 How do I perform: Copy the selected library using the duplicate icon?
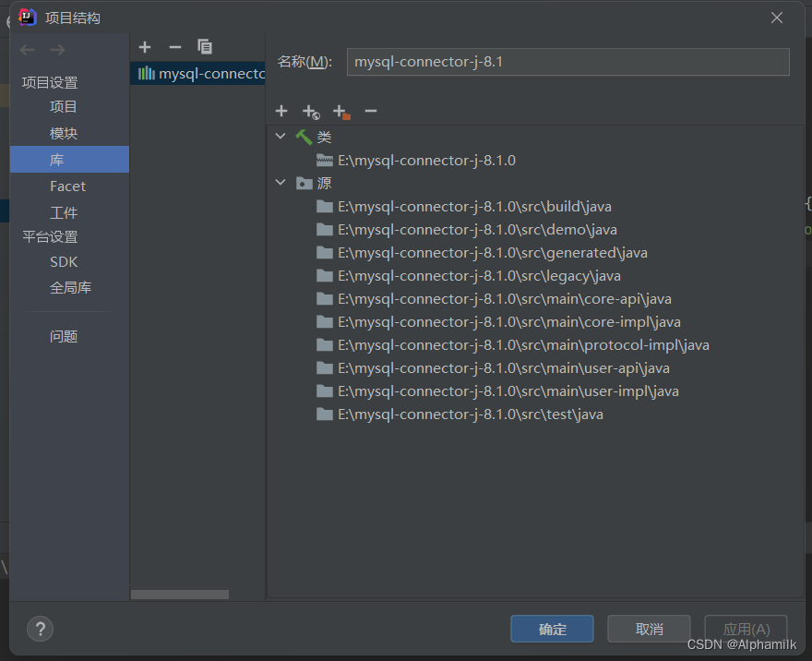coord(205,46)
